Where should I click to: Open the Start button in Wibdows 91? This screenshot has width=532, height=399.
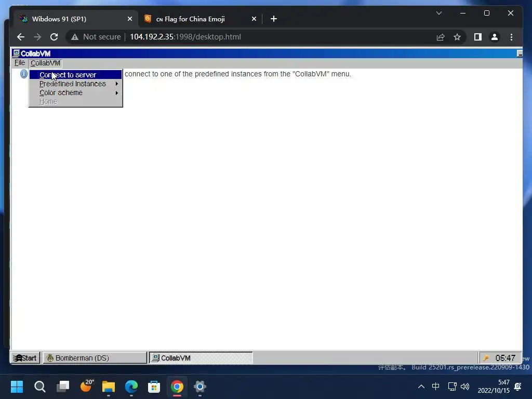(25, 358)
